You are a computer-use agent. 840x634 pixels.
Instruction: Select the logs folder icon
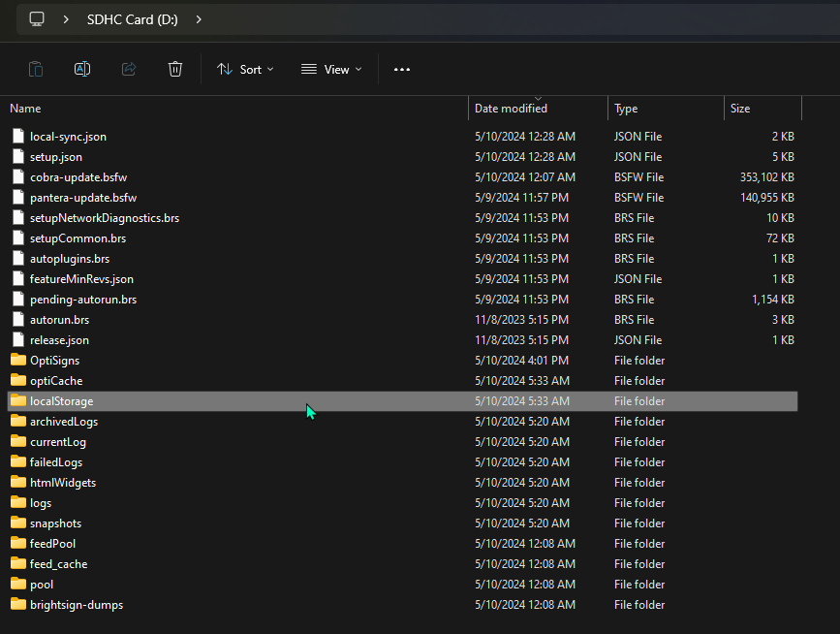(x=18, y=502)
